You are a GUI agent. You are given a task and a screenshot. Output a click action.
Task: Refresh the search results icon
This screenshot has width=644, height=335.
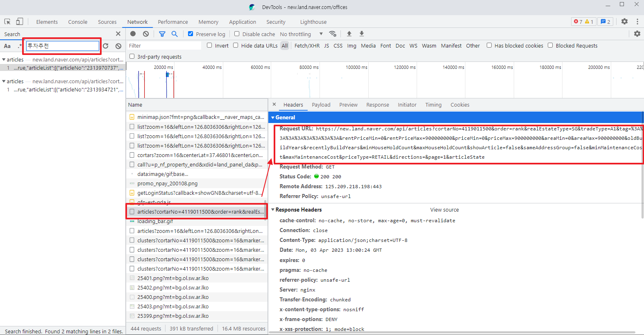[x=106, y=46]
